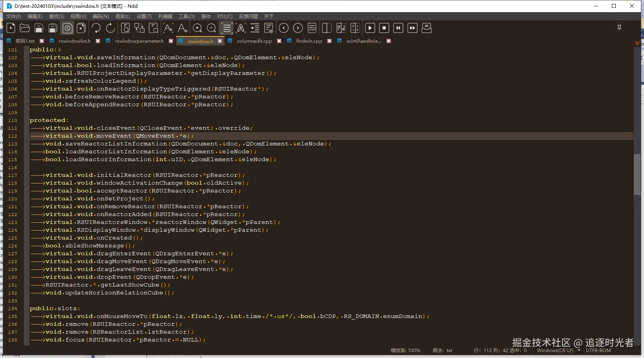The width and height of the screenshot is (644, 358).
Task: Undo the last edit
Action: (x=96, y=28)
